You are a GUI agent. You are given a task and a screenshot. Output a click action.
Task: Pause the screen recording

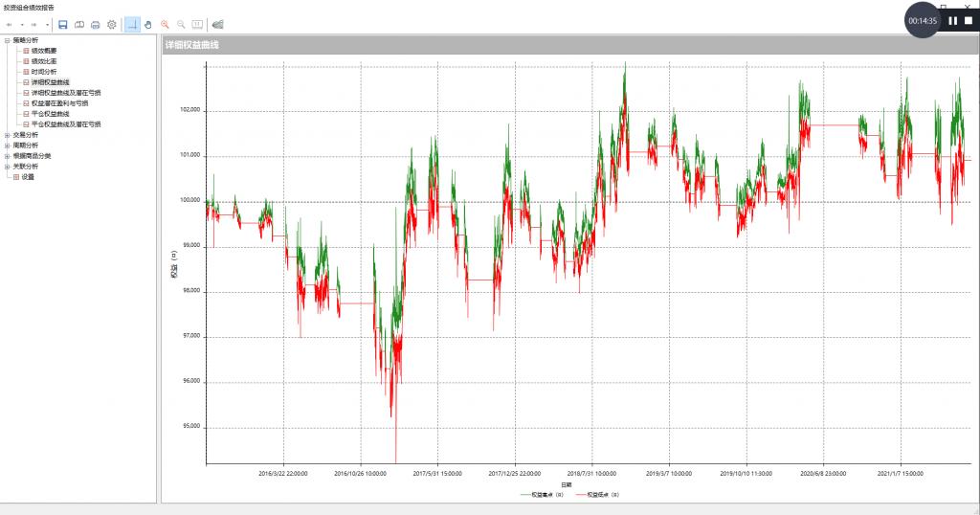[x=952, y=21]
